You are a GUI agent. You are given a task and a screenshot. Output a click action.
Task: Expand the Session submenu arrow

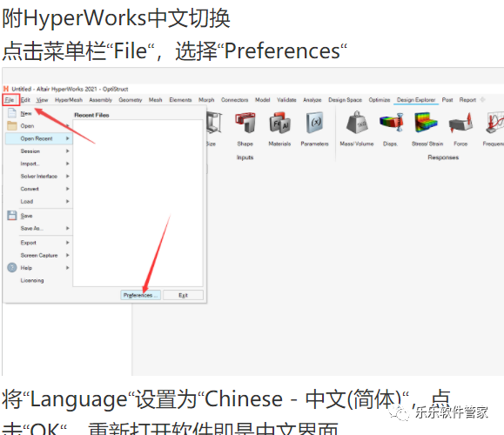point(68,151)
